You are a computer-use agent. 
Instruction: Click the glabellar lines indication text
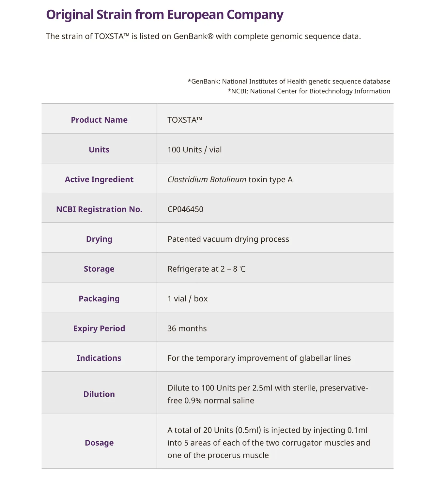[259, 358]
